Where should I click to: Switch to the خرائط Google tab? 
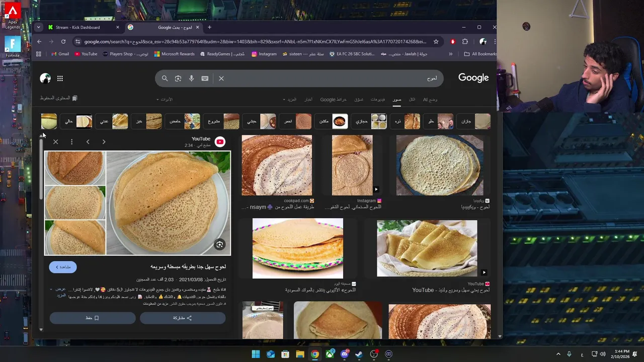(333, 100)
